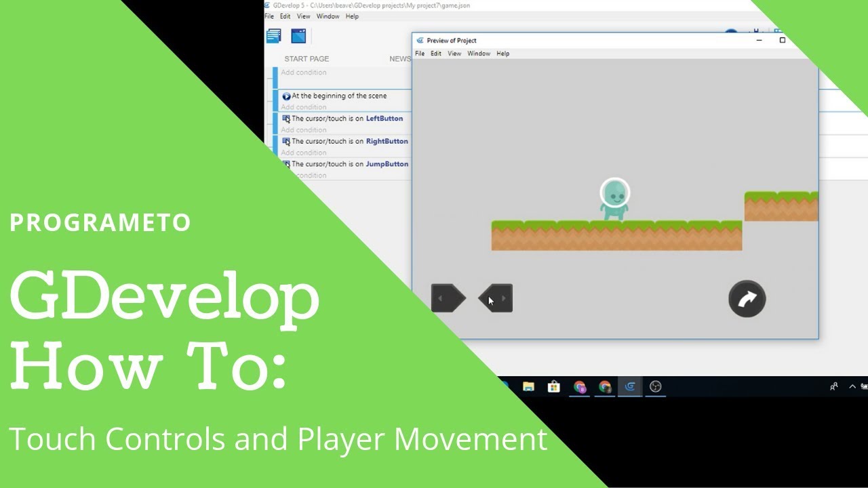Viewport: 868px width, 488px height.
Task: Open the Project Manager icon in GDevelop toolbar
Action: pyautogui.click(x=274, y=36)
